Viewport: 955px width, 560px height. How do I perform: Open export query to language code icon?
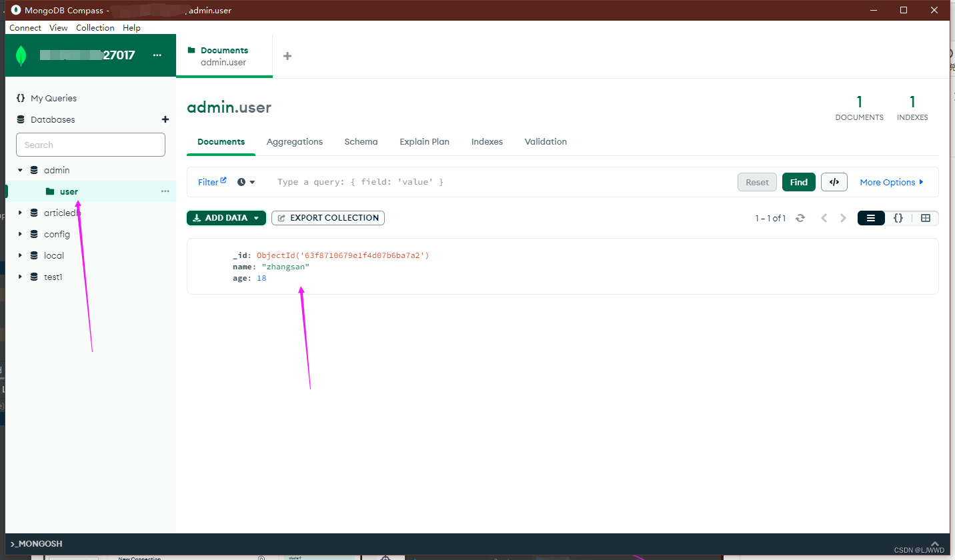tap(834, 182)
